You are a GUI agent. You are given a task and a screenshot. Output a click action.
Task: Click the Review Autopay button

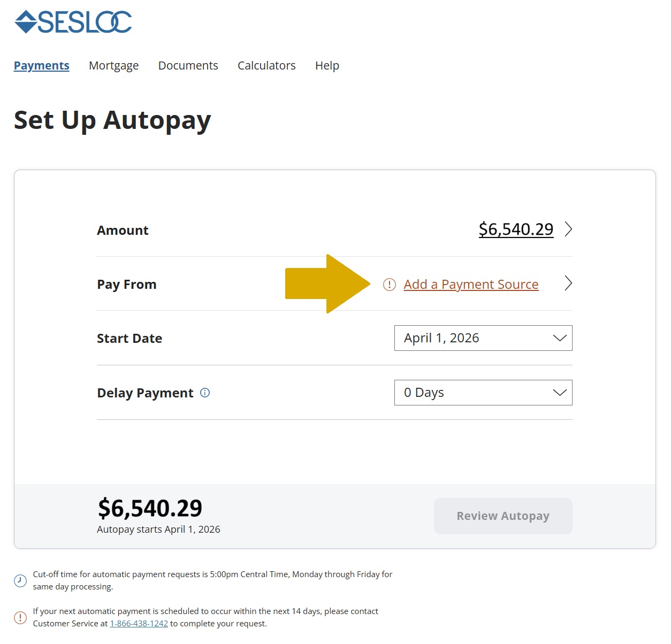[x=502, y=516]
